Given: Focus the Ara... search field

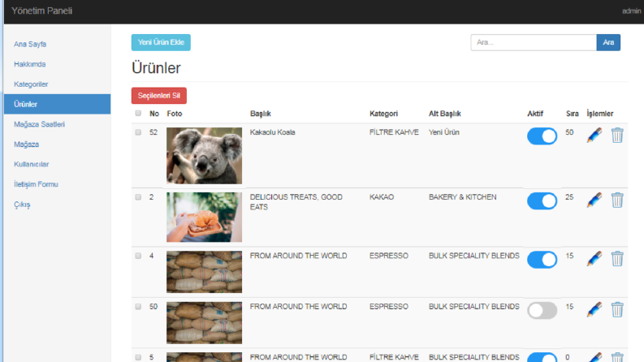Looking at the screenshot, I should [x=534, y=42].
